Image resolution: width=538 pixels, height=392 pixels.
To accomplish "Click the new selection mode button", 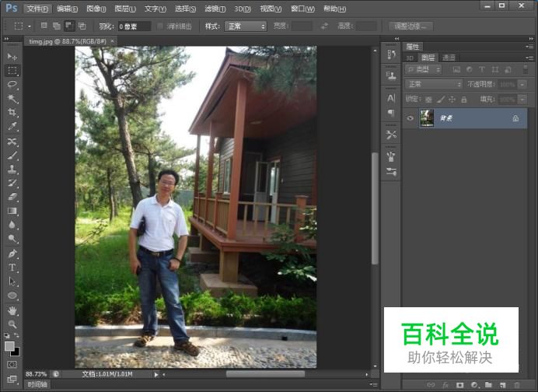I will click(x=44, y=26).
